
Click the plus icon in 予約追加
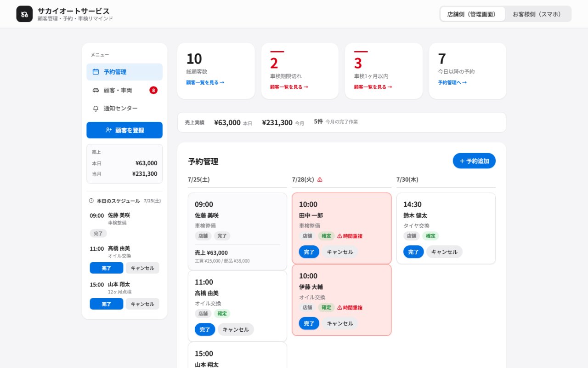(x=462, y=161)
